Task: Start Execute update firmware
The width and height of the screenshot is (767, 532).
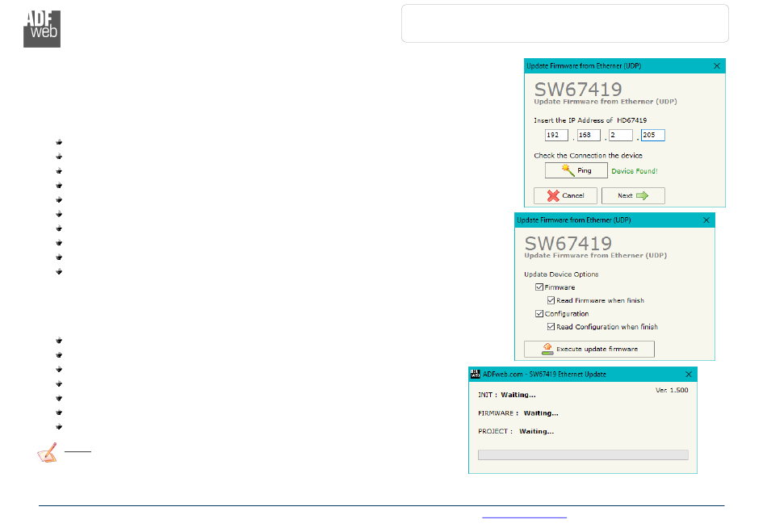Action: tap(589, 349)
